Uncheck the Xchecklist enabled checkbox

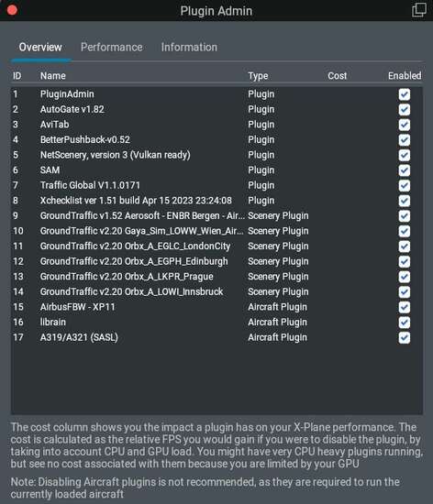[405, 201]
